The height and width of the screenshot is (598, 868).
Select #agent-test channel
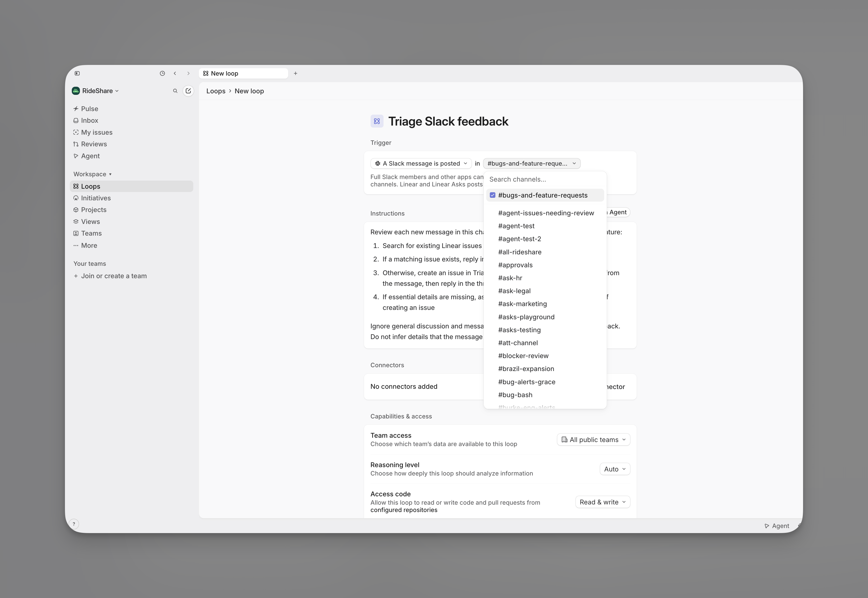pyautogui.click(x=545, y=226)
